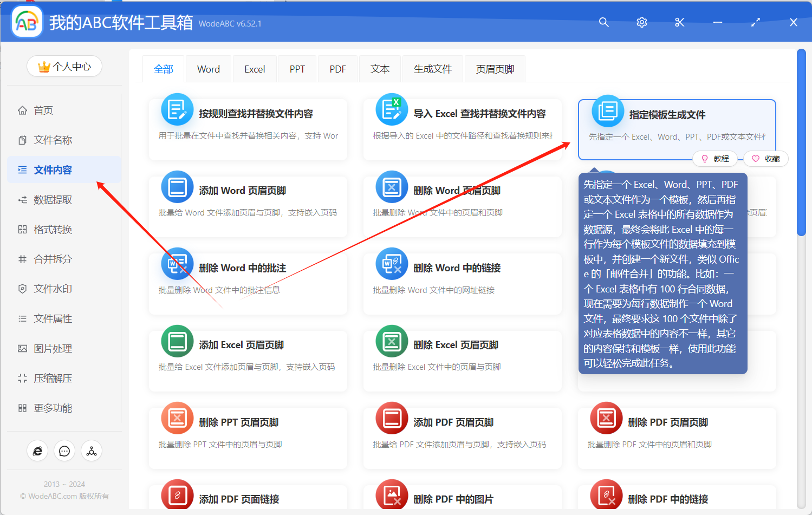This screenshot has height=515, width=812.
Task: Switch to the PDF tab
Action: pos(337,69)
